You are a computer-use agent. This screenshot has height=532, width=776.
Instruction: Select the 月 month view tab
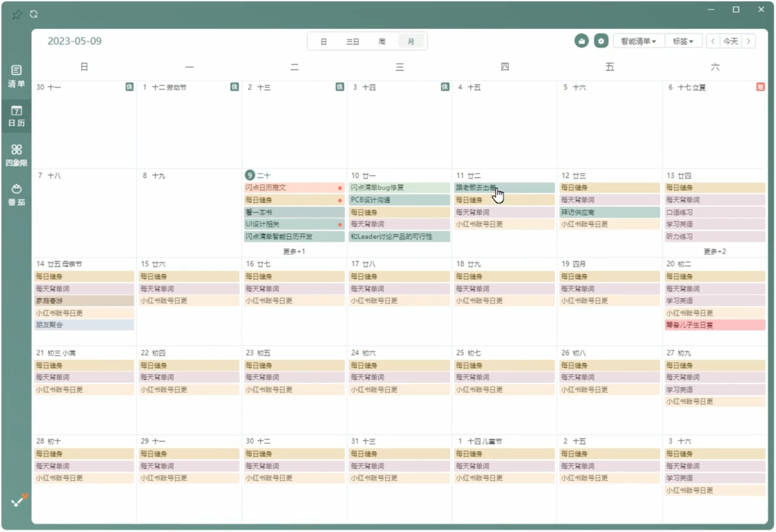point(411,42)
